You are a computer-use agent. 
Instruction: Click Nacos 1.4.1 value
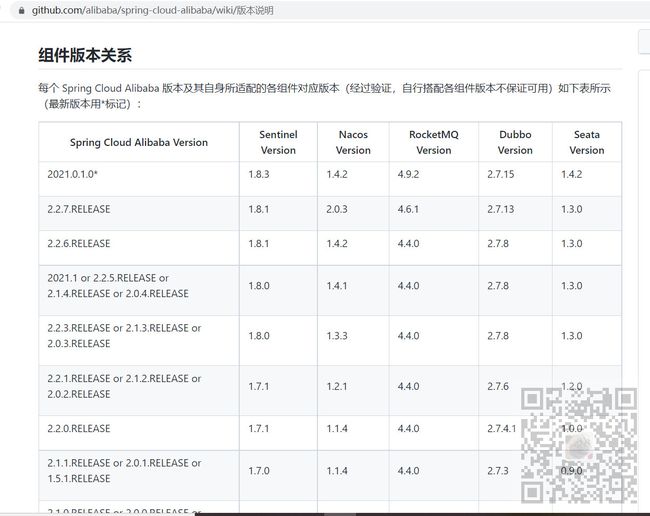[337, 286]
